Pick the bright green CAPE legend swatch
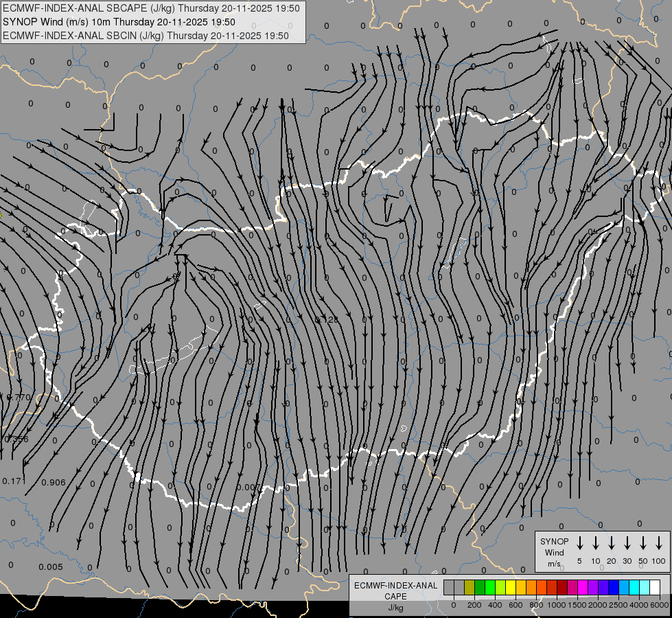 click(x=490, y=587)
